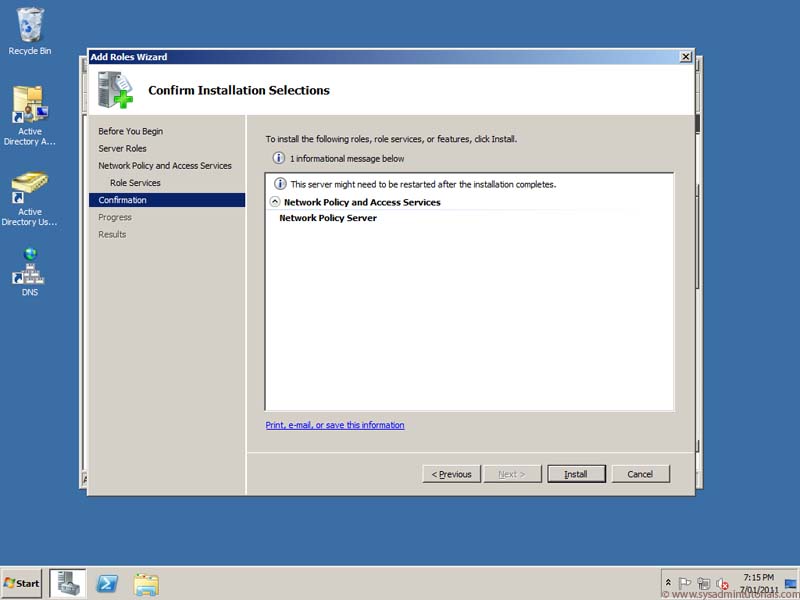The height and width of the screenshot is (600, 800).
Task: Select Network Policy and Access Services step
Action: point(165,166)
